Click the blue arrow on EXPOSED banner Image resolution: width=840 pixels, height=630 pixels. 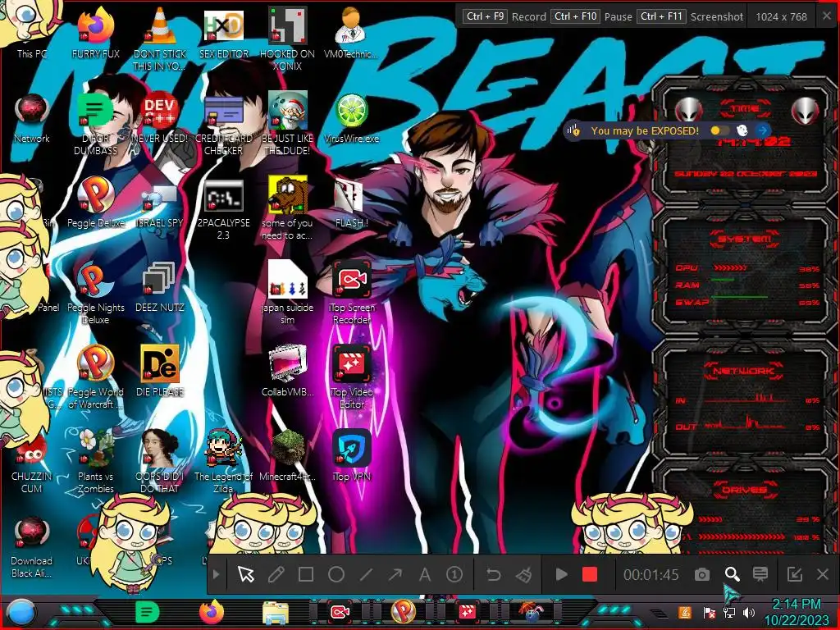click(762, 130)
